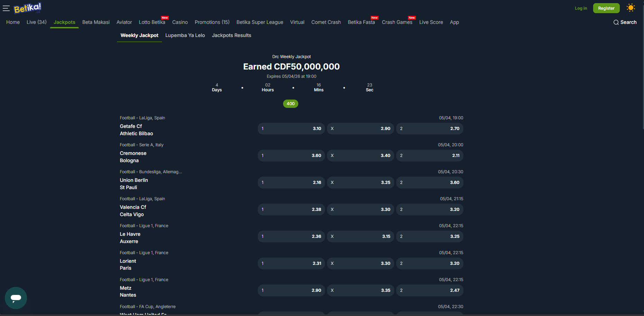Pick away win 3.60 for St Pauli

430,183
